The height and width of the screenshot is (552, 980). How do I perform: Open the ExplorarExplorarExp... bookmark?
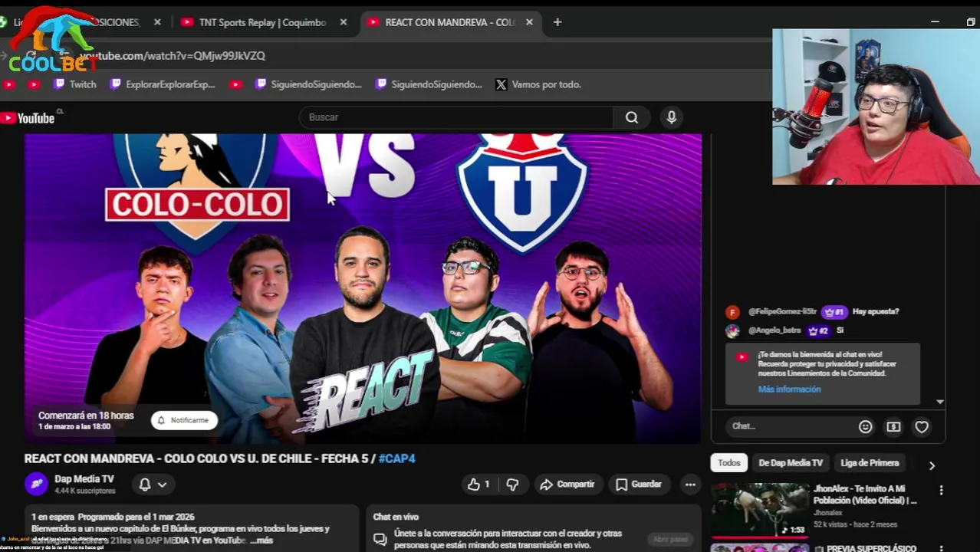point(163,84)
